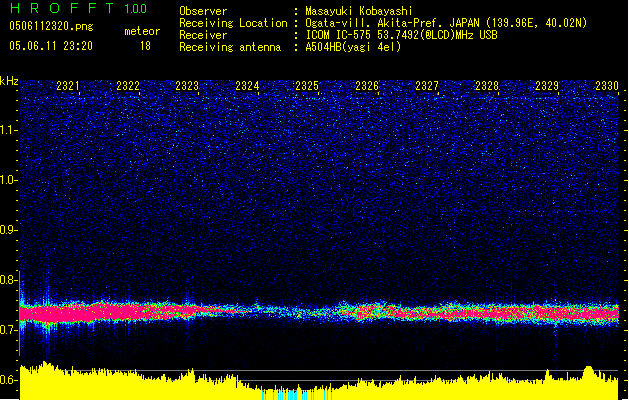Click the meteor label

pyautogui.click(x=142, y=31)
